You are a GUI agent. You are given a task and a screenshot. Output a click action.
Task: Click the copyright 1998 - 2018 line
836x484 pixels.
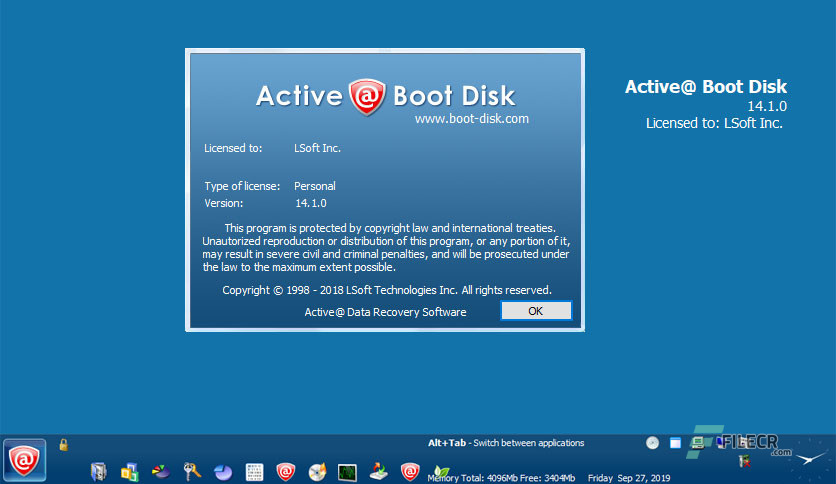pyautogui.click(x=387, y=290)
